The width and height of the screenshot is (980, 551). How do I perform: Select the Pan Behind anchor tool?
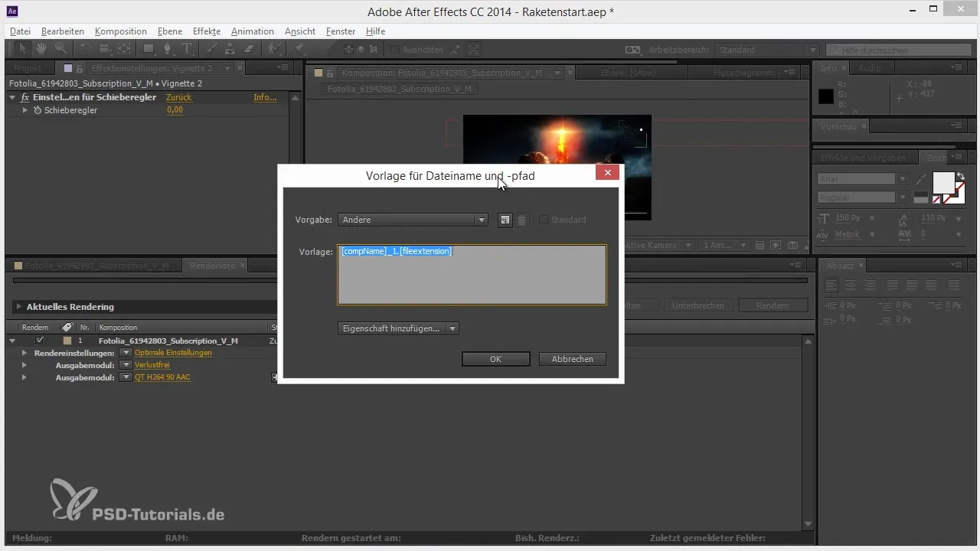click(x=124, y=49)
